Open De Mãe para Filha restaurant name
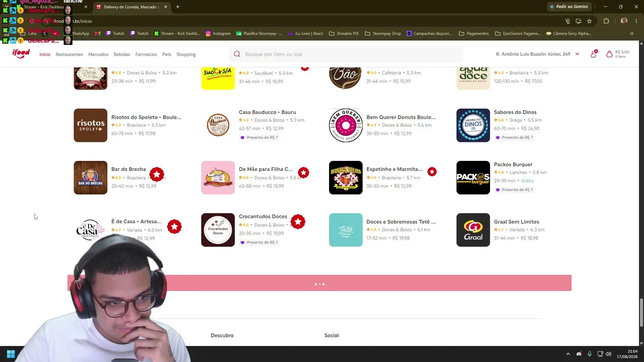Screen dimensions: 644x362 (266, 169)
